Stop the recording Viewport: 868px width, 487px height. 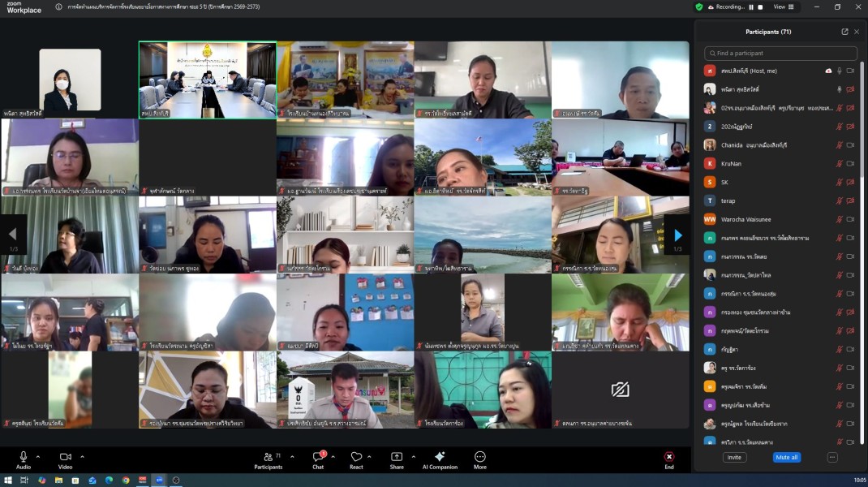click(761, 6)
